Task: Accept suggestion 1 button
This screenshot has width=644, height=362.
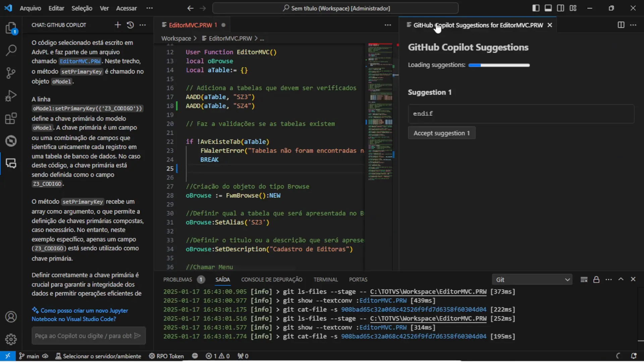Action: tap(441, 133)
